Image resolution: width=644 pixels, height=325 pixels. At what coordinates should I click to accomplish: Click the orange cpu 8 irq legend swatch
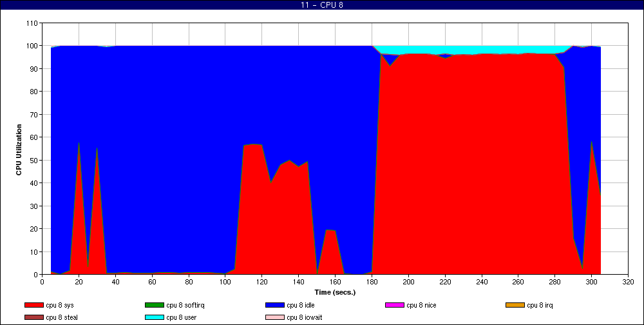point(515,305)
